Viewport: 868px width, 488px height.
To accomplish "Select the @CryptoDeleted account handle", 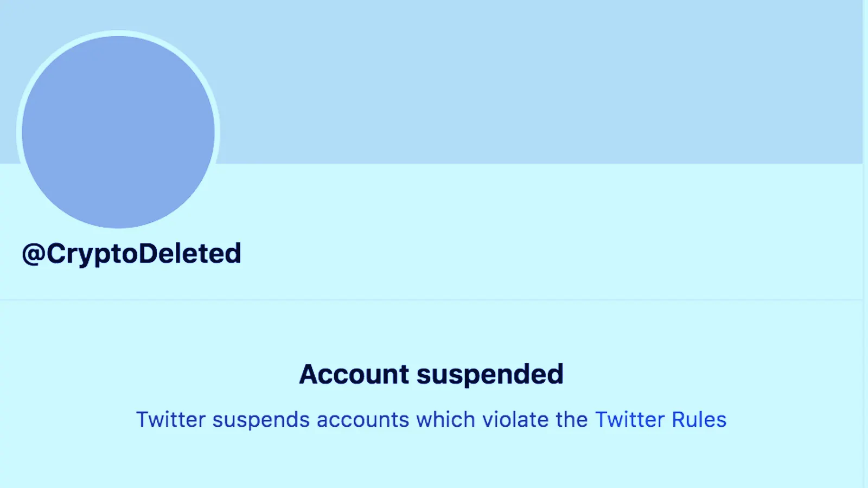I will (131, 254).
